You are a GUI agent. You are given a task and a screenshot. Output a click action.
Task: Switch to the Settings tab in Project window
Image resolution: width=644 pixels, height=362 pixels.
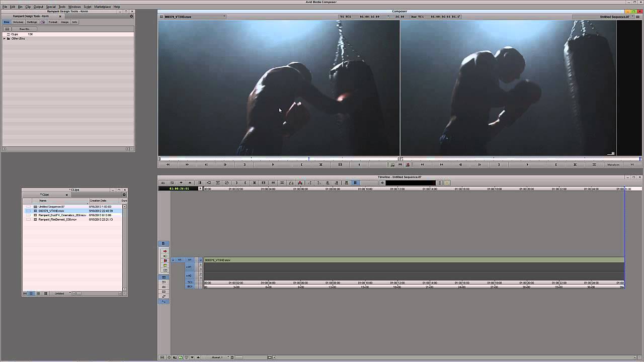[32, 22]
